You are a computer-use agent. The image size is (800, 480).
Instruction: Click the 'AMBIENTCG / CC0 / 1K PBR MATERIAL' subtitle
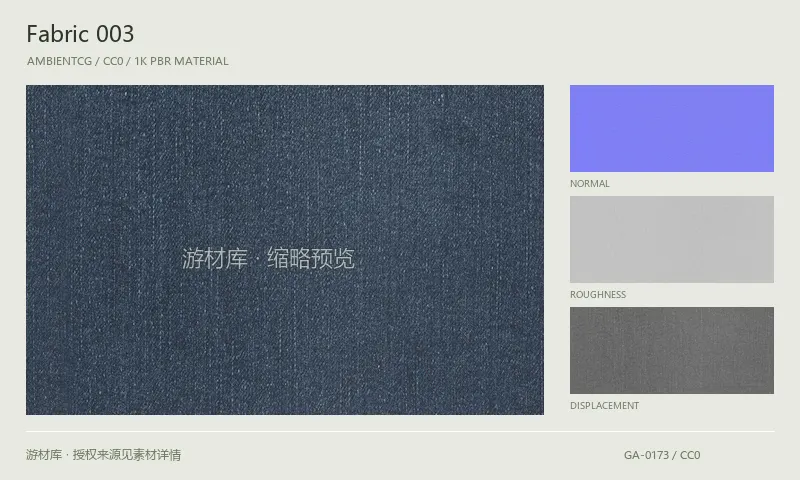click(x=128, y=61)
